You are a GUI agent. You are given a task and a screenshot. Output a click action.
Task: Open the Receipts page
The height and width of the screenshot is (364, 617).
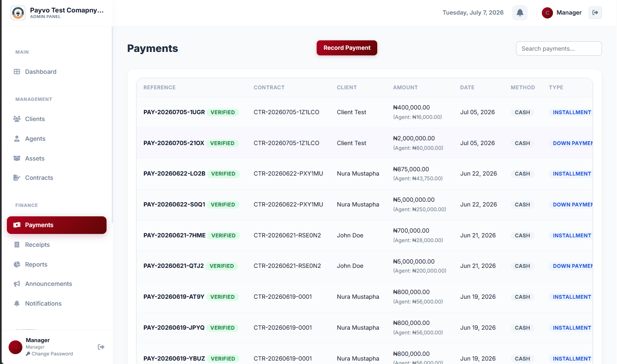point(57,245)
